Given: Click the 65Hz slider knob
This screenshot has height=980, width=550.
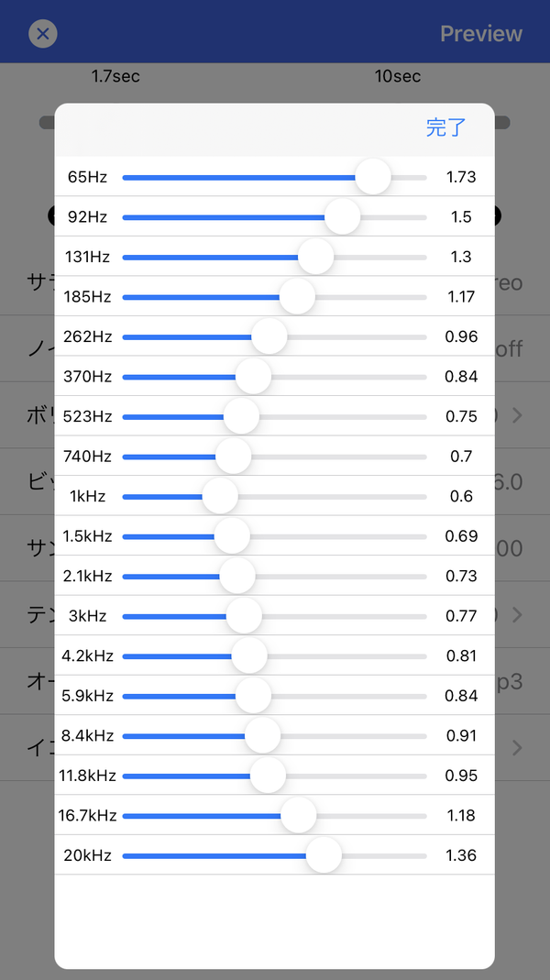Looking at the screenshot, I should coord(373,177).
